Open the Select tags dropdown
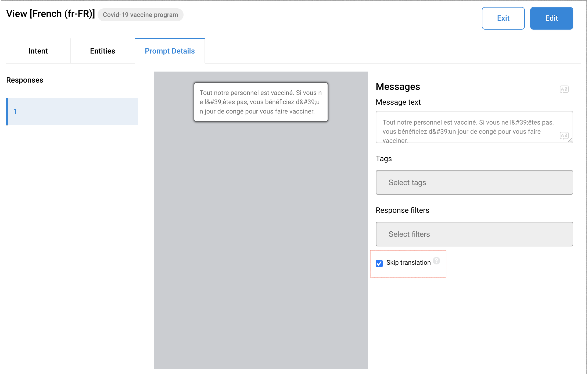This screenshot has width=588, height=375. point(474,182)
